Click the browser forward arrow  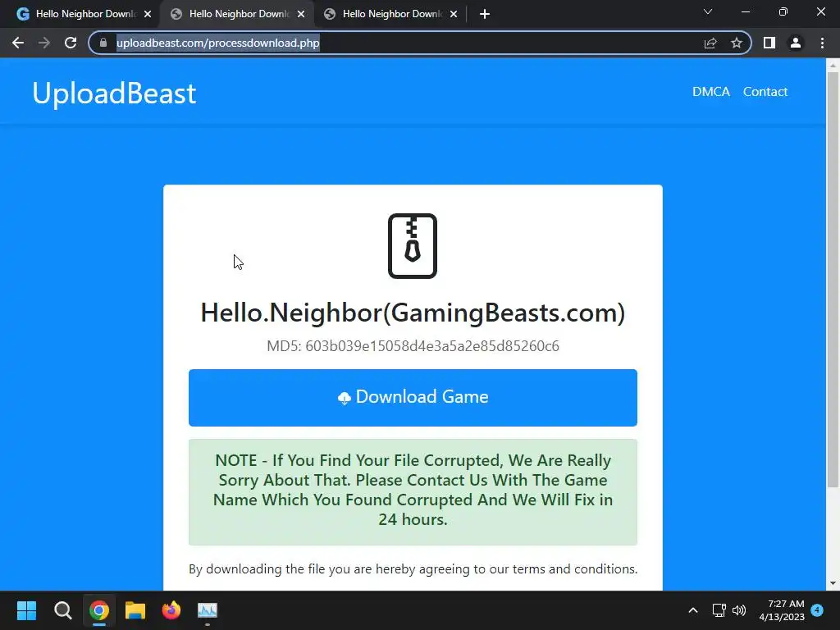point(44,43)
